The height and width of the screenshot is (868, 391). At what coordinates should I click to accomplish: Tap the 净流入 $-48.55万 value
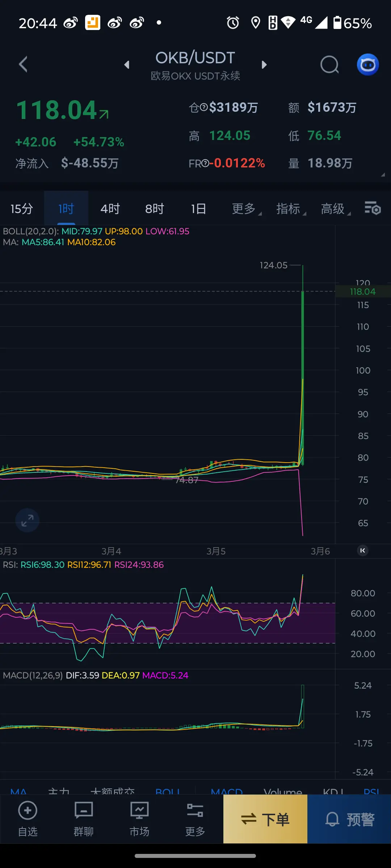tap(90, 163)
